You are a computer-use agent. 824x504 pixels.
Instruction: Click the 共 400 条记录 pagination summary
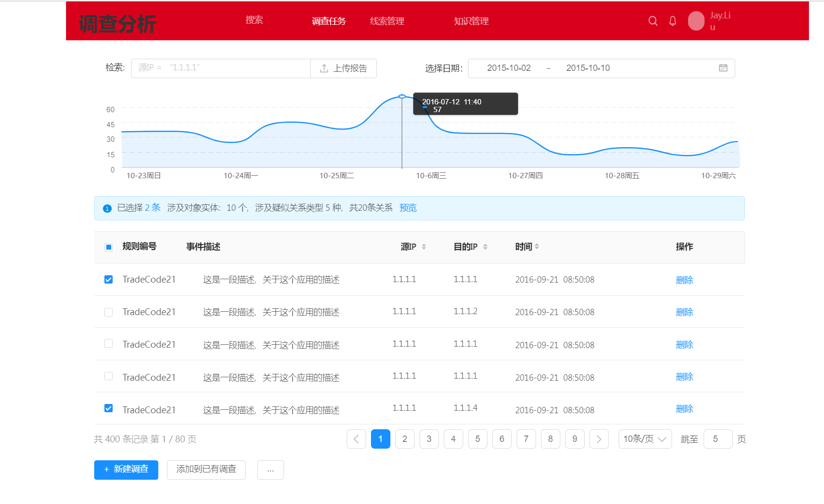point(145,439)
